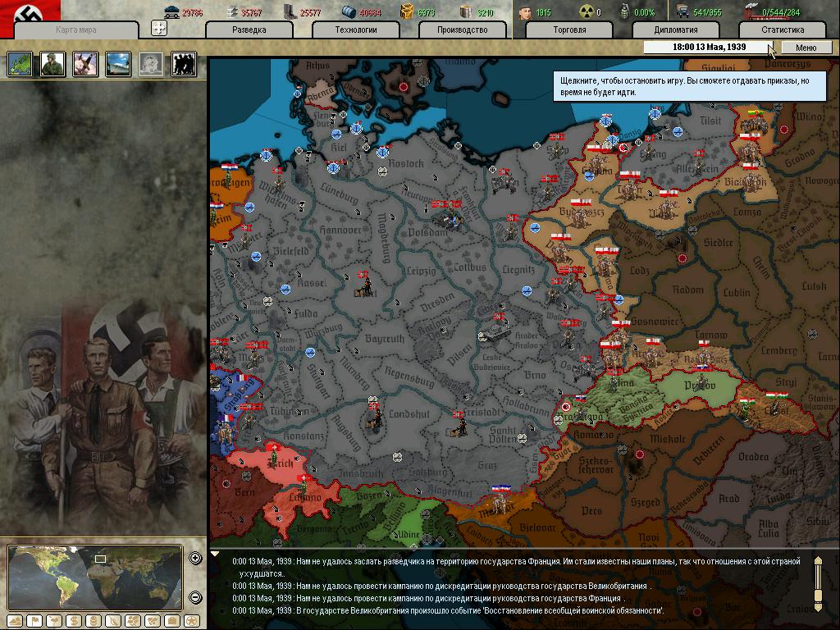
Task: Click the white plus button beside Карта мира
Action: pos(159,28)
